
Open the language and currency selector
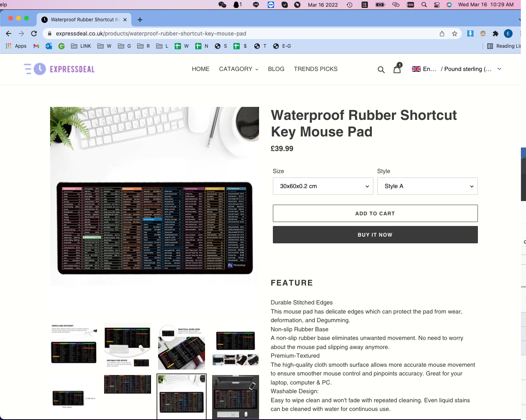tap(457, 69)
